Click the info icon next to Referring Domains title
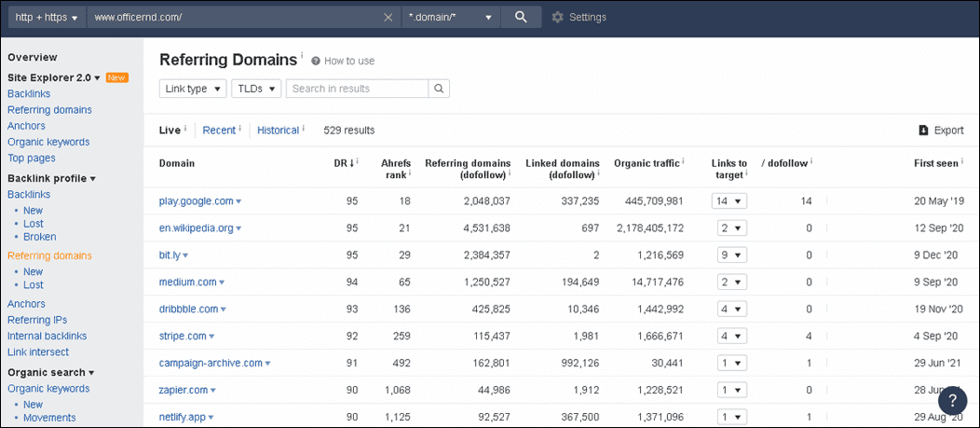The width and height of the screenshot is (980, 428). [301, 56]
